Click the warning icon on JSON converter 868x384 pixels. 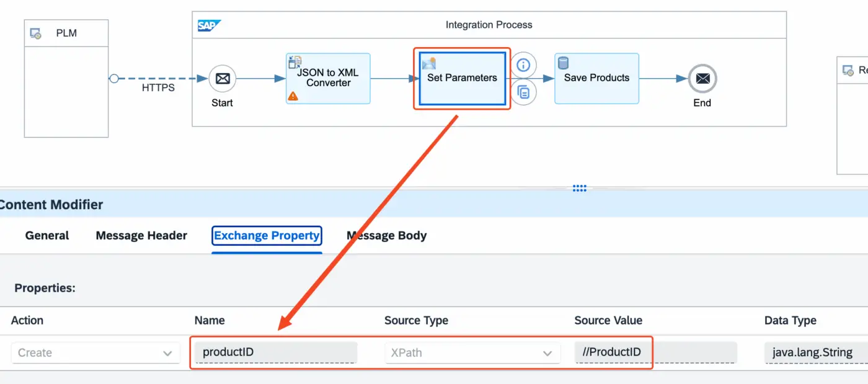point(293,96)
